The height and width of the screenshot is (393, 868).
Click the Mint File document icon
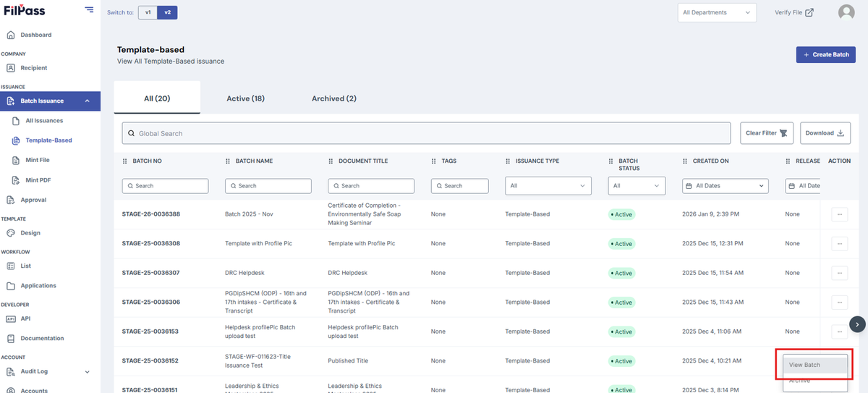point(17,160)
